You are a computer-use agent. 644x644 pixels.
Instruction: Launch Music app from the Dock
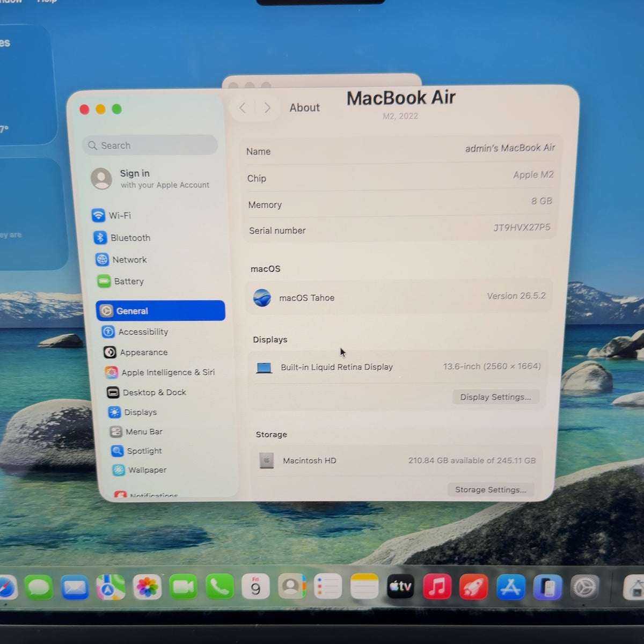click(437, 587)
